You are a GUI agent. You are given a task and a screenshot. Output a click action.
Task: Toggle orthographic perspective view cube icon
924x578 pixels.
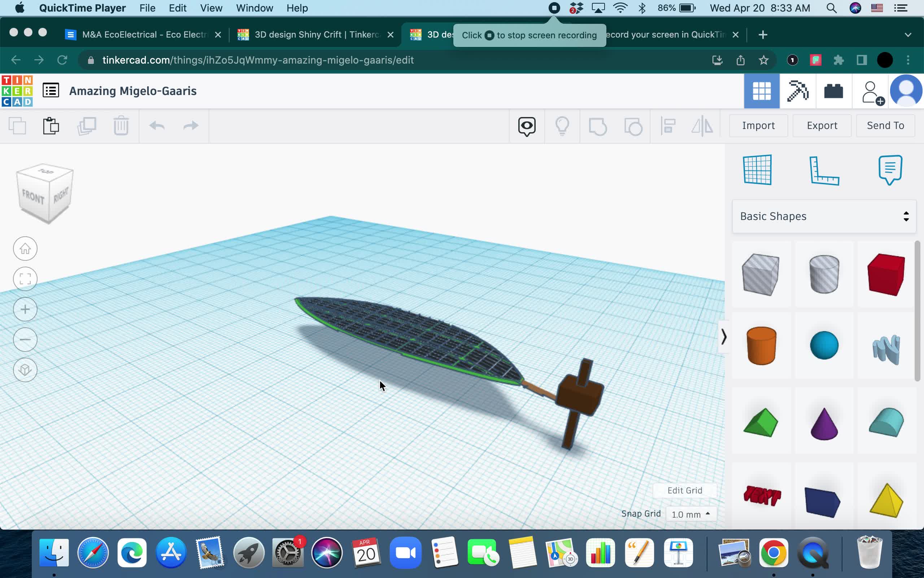pyautogui.click(x=25, y=370)
